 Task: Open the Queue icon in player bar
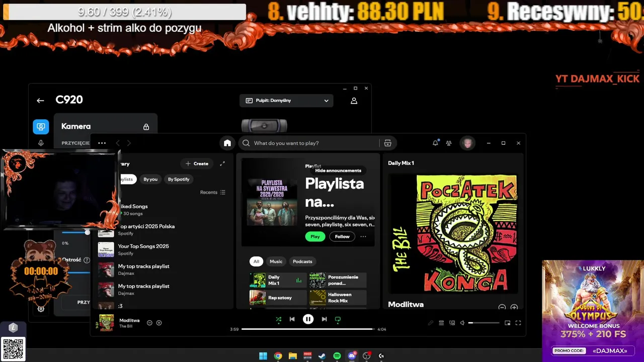coord(441,323)
